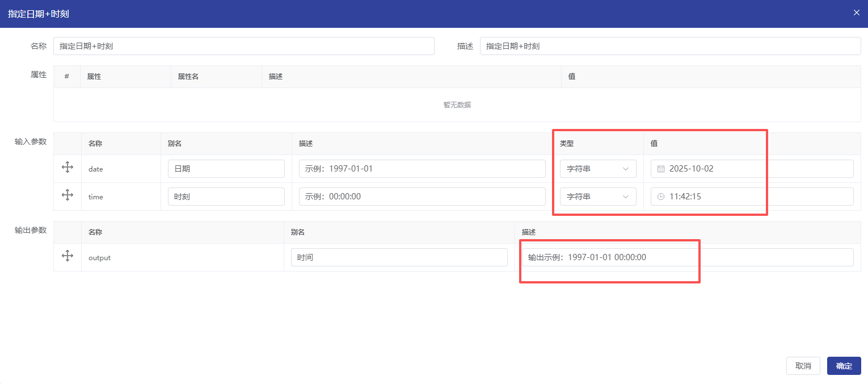
Task: Click the drag handle for the output row
Action: coord(67,256)
